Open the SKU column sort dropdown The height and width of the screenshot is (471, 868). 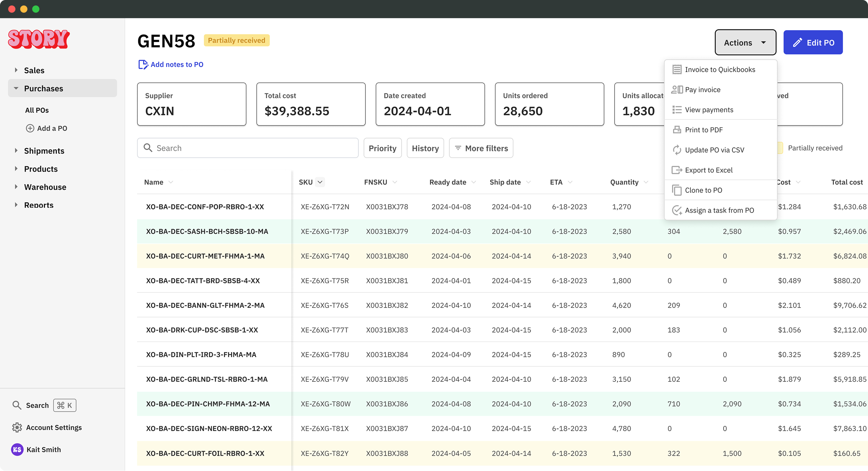(x=320, y=182)
